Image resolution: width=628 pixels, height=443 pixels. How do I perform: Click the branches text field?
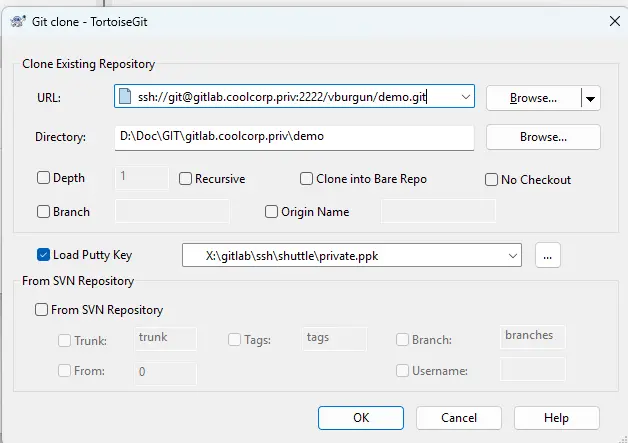[533, 337]
